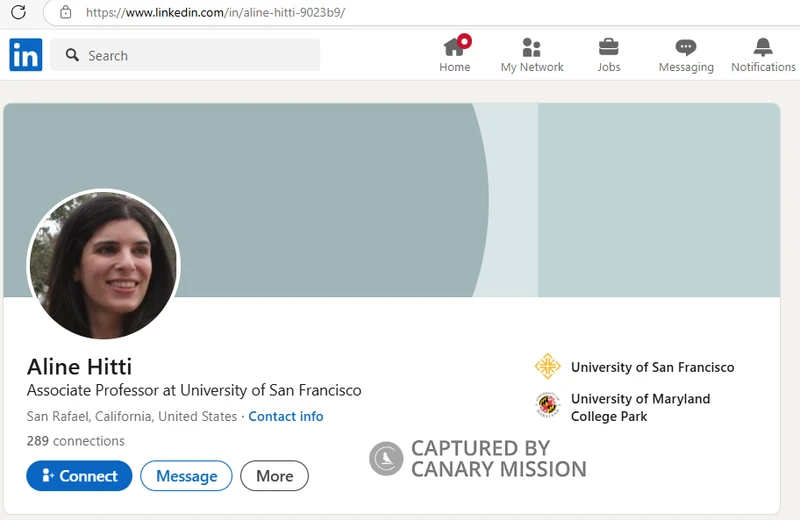View site info via padlock icon

point(66,13)
